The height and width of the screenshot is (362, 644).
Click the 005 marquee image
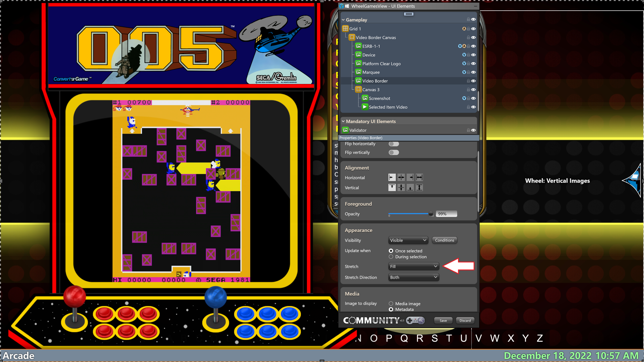pos(181,45)
